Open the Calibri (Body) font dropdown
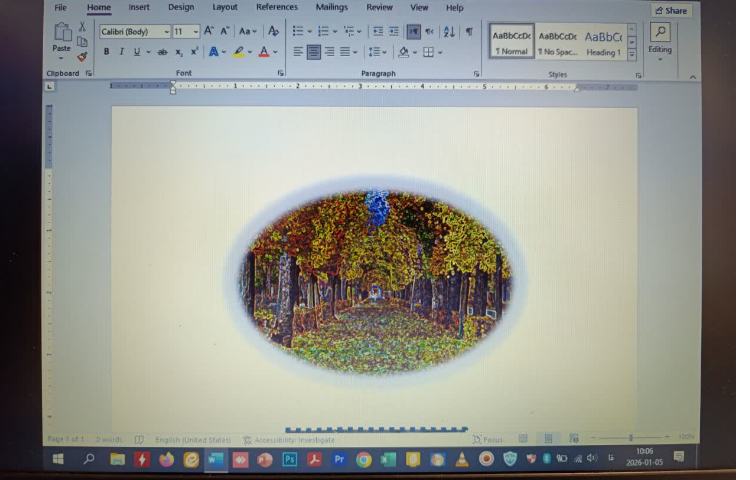 point(166,32)
